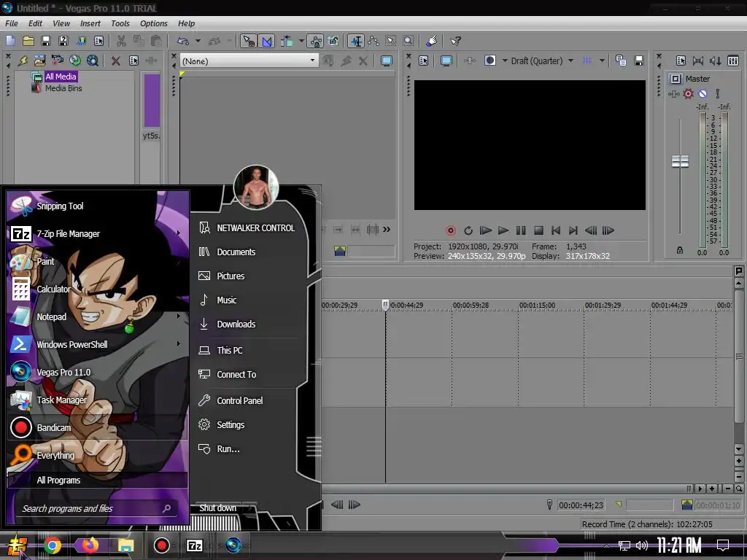Expand the Shut down options arrow
Image resolution: width=747 pixels, height=560 pixels.
(251, 508)
